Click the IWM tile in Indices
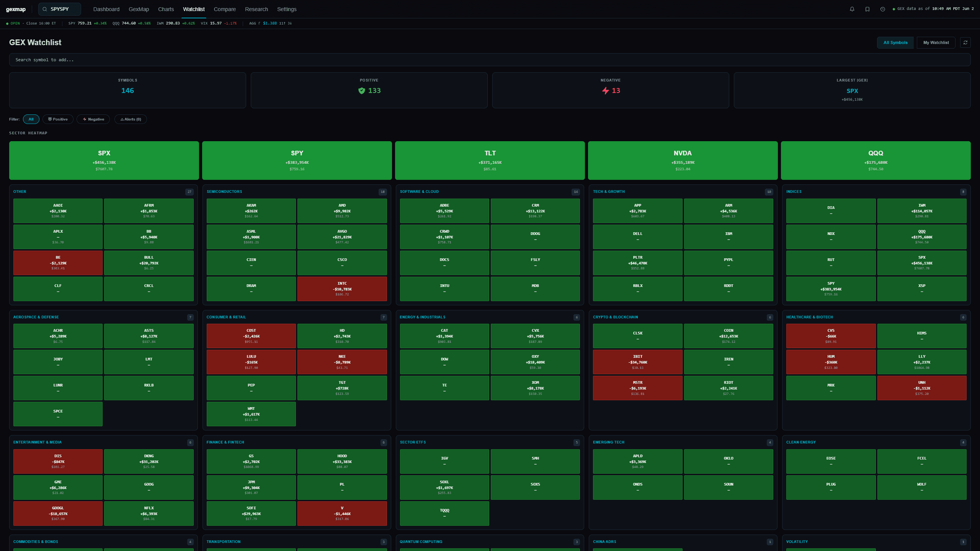This screenshot has width=980, height=551. coord(922,211)
